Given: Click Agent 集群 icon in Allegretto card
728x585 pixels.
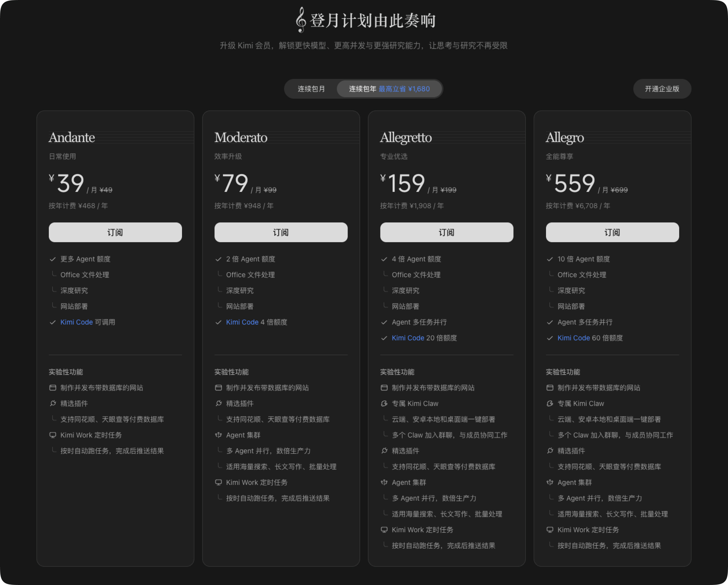Looking at the screenshot, I should 384,482.
